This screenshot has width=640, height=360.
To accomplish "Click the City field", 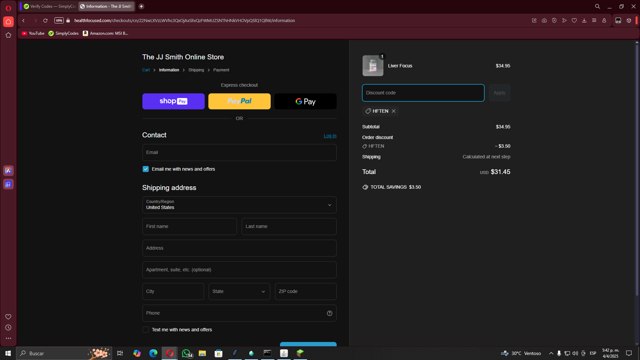I will 173,291.
